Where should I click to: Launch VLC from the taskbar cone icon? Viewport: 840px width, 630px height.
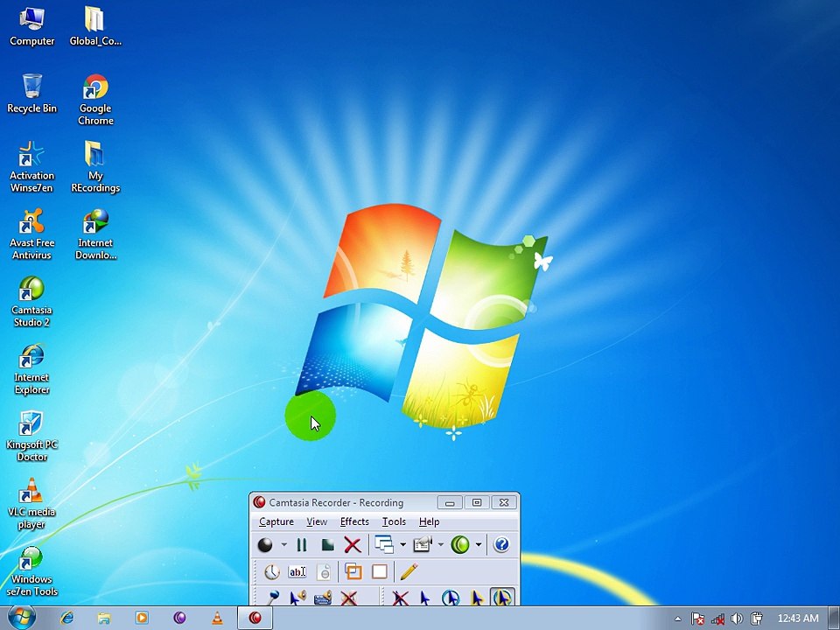218,619
